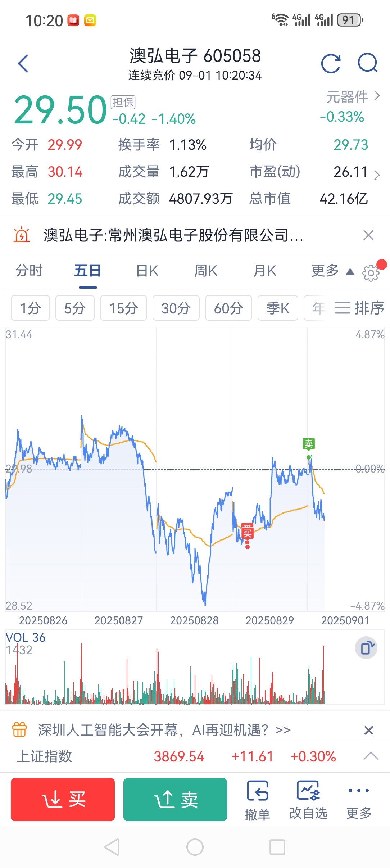Switch to the 分时 tab
Image resolution: width=390 pixels, height=868 pixels.
coord(29,271)
